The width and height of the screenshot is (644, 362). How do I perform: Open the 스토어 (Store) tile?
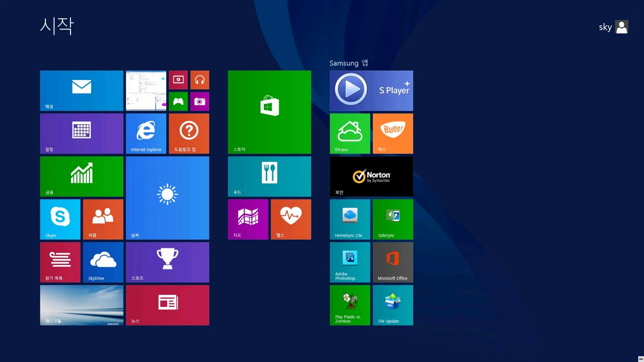click(x=270, y=112)
